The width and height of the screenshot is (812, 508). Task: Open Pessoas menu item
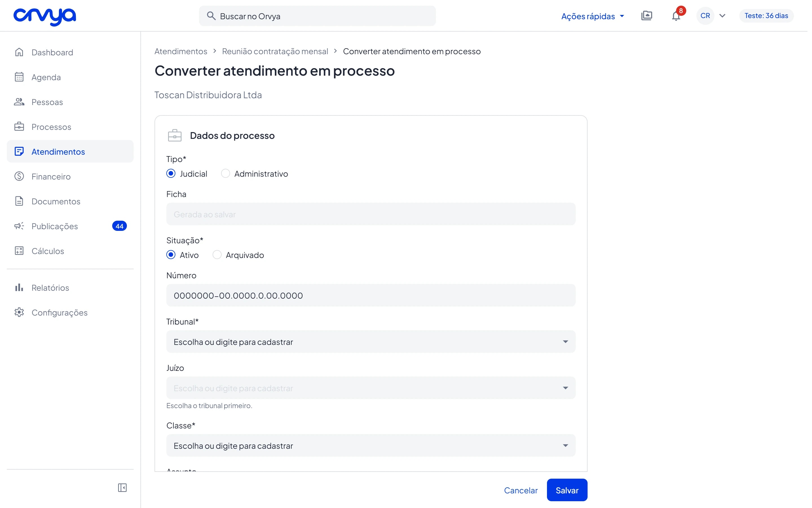coord(70,102)
